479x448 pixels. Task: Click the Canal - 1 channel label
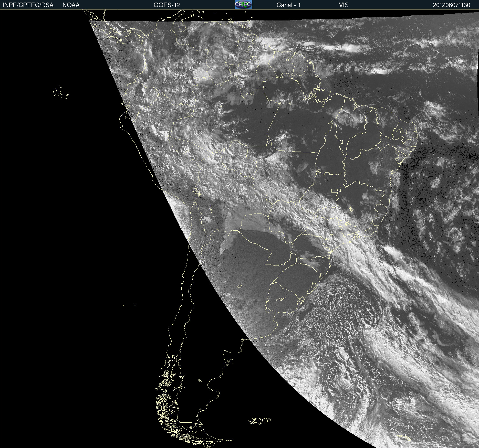click(289, 5)
